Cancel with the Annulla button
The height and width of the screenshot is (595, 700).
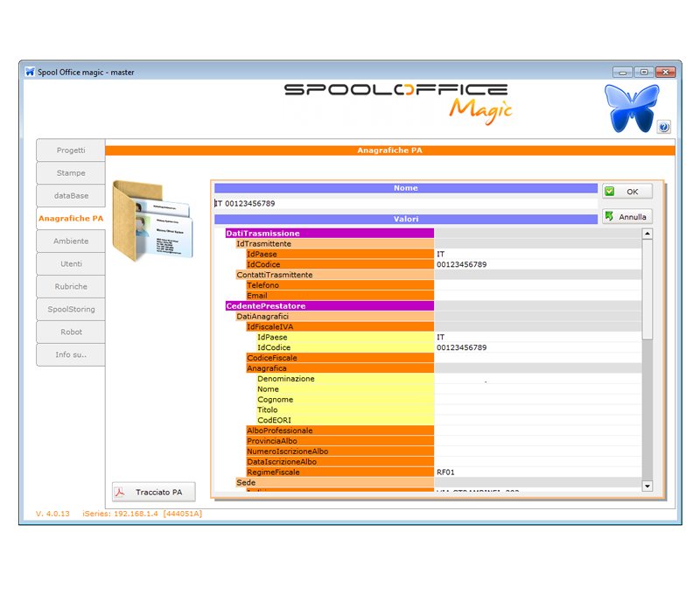click(x=627, y=217)
